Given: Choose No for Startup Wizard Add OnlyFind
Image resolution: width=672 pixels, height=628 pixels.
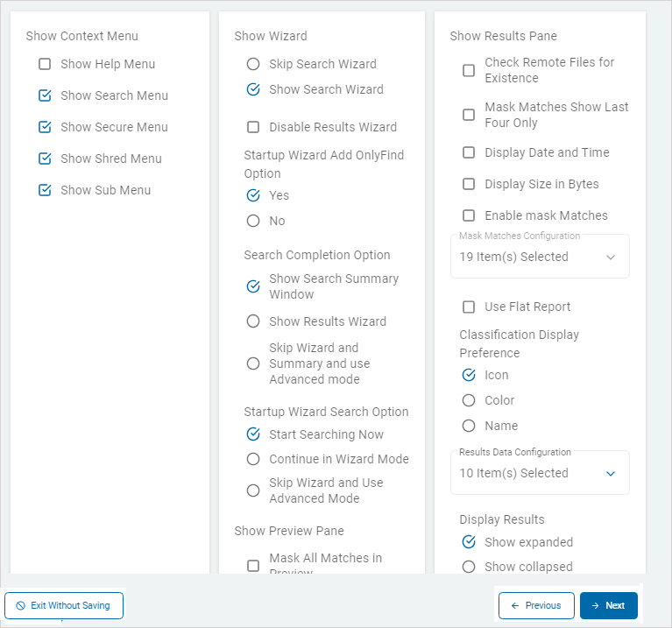Looking at the screenshot, I should [253, 221].
